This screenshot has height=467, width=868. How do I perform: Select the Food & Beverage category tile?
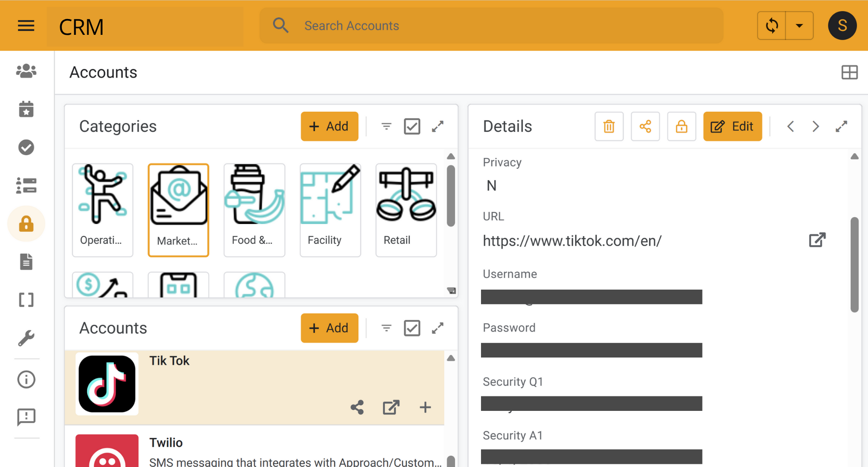click(x=255, y=210)
